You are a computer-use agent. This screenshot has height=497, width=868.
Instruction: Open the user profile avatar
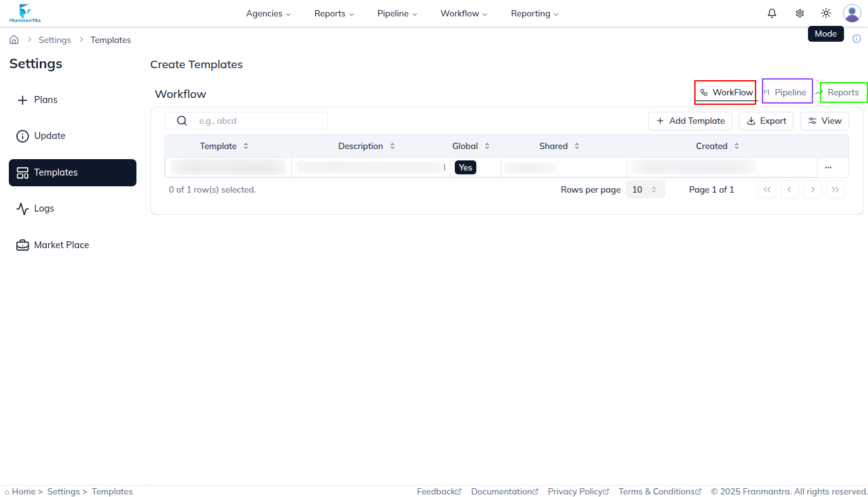pos(852,13)
